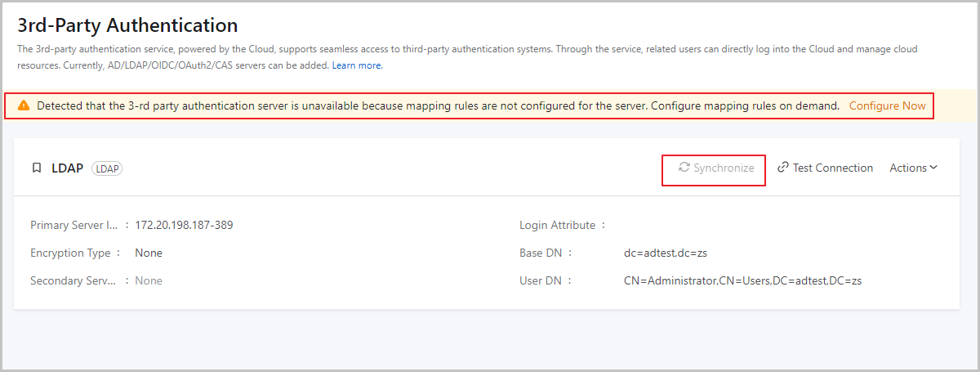Click the Encryption Type value None
Viewport: 980px width, 372px height.
[149, 253]
